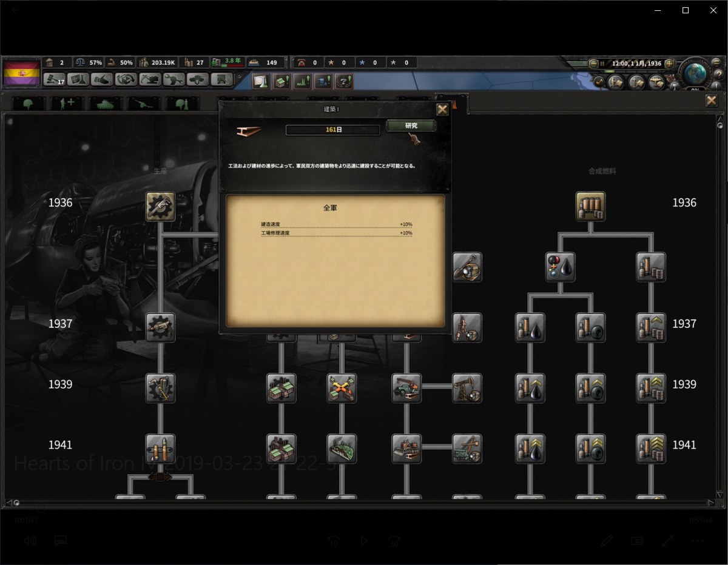Select the 1939 production hammer and gear technology

pyautogui.click(x=161, y=389)
